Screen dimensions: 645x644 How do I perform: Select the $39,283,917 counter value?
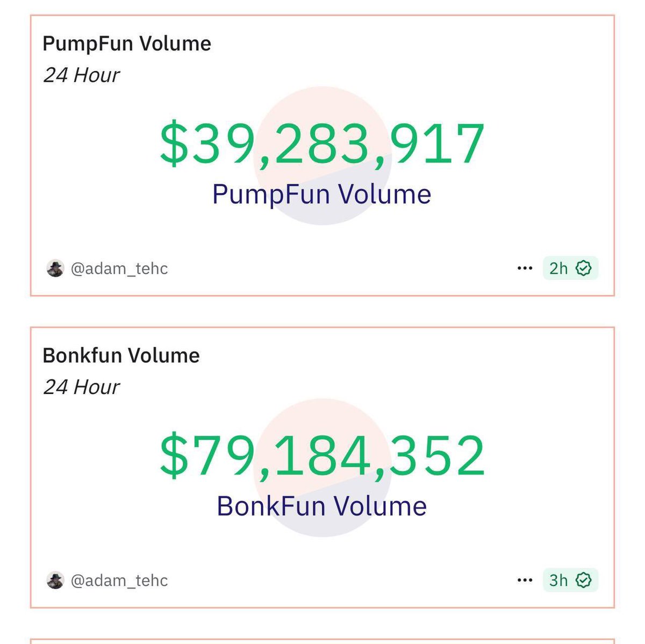(322, 144)
